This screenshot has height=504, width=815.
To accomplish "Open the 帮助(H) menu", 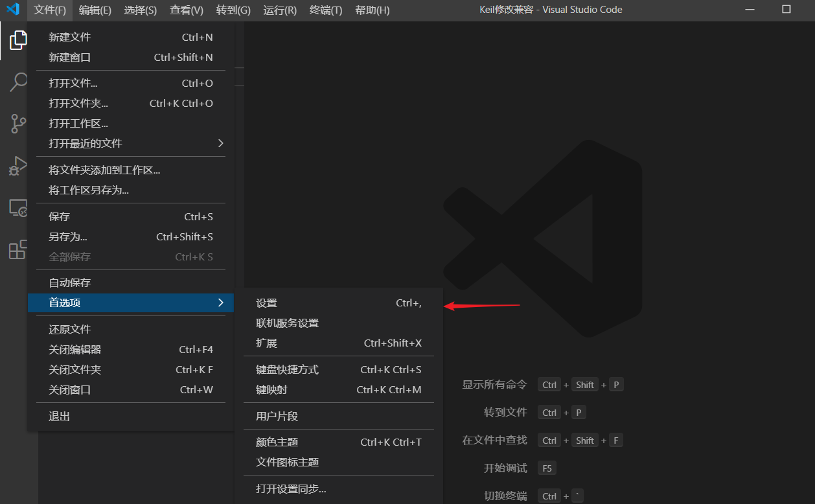I will 373,10.
